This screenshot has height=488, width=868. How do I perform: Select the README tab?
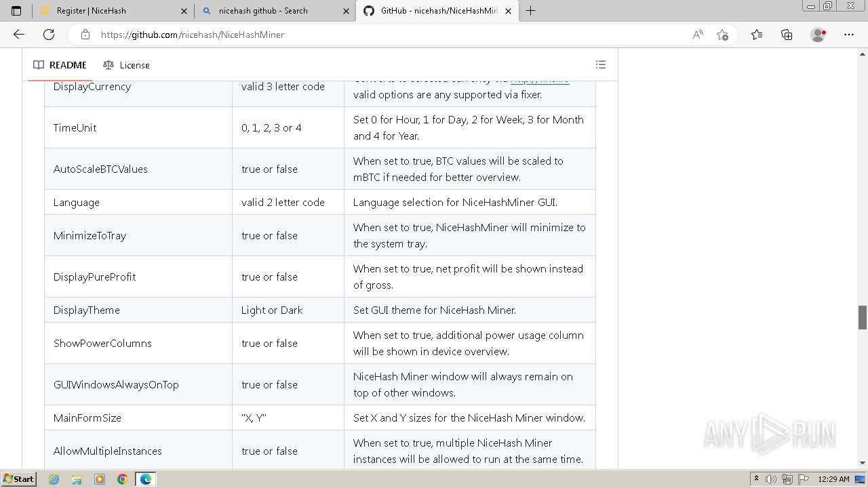[x=60, y=65]
